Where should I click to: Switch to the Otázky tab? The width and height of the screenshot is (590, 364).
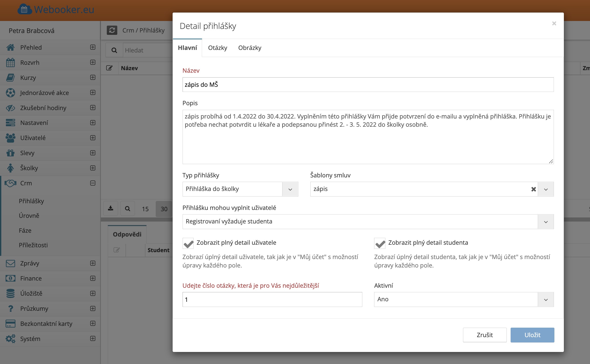point(217,48)
